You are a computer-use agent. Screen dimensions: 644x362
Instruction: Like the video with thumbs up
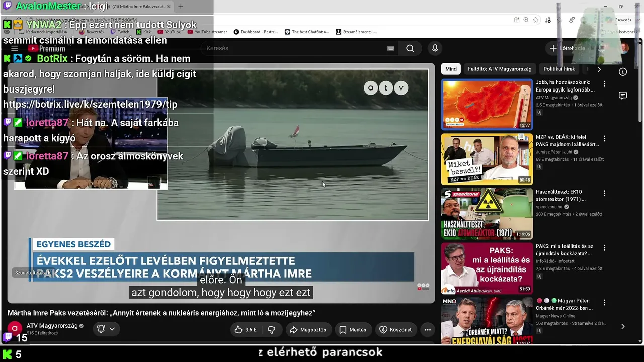(x=246, y=330)
